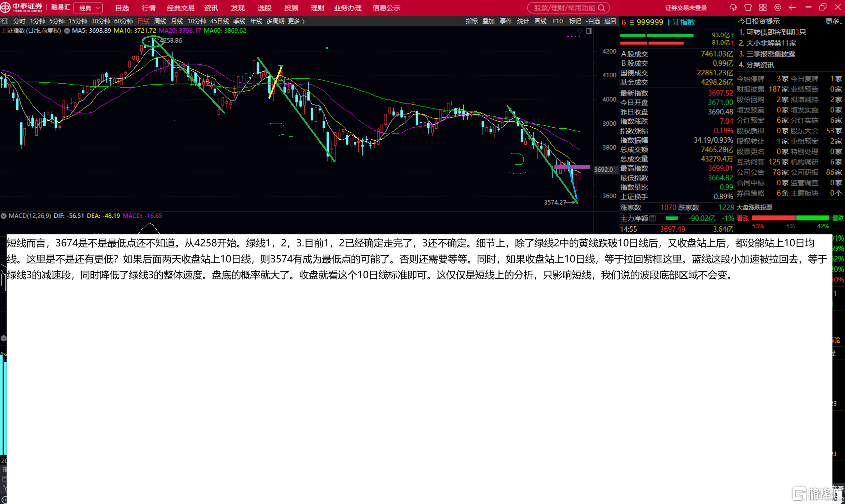Screen dimensions: 845x504
Task: Open the green list icon beside 999999
Action: 632,22
